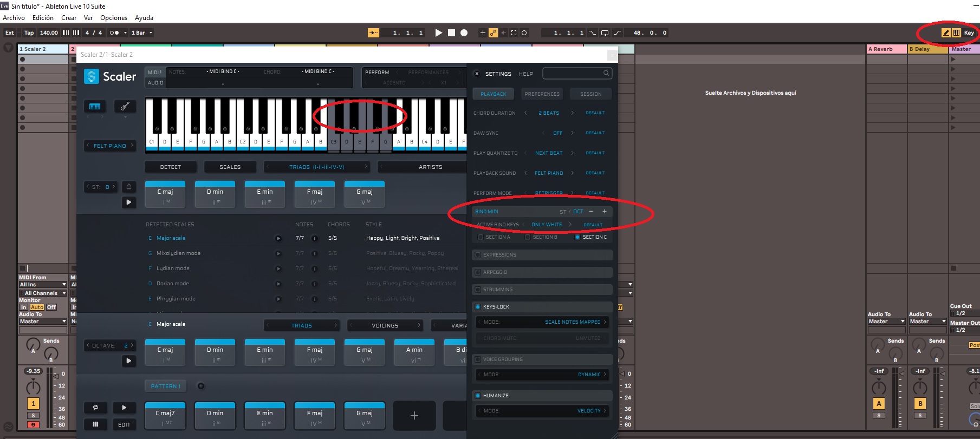Select the PATTERN 1 tab

coord(166,386)
